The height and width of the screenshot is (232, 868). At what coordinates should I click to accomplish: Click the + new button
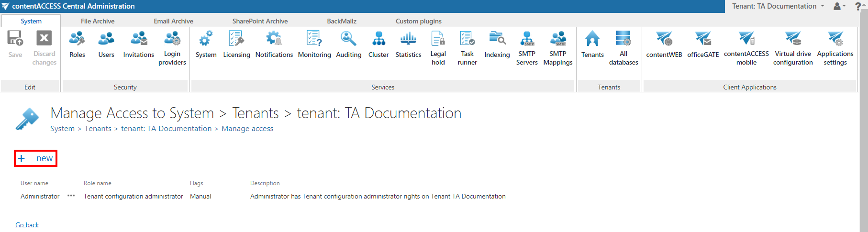click(x=36, y=158)
